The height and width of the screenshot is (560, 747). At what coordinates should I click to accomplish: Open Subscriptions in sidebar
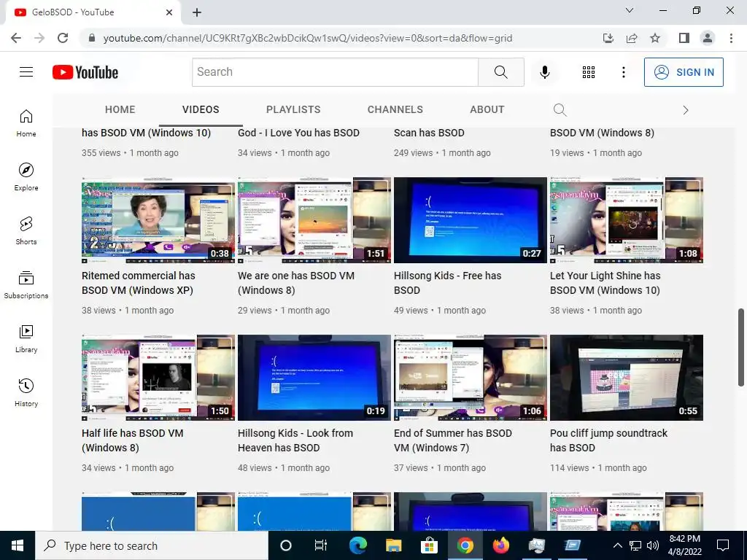26,284
